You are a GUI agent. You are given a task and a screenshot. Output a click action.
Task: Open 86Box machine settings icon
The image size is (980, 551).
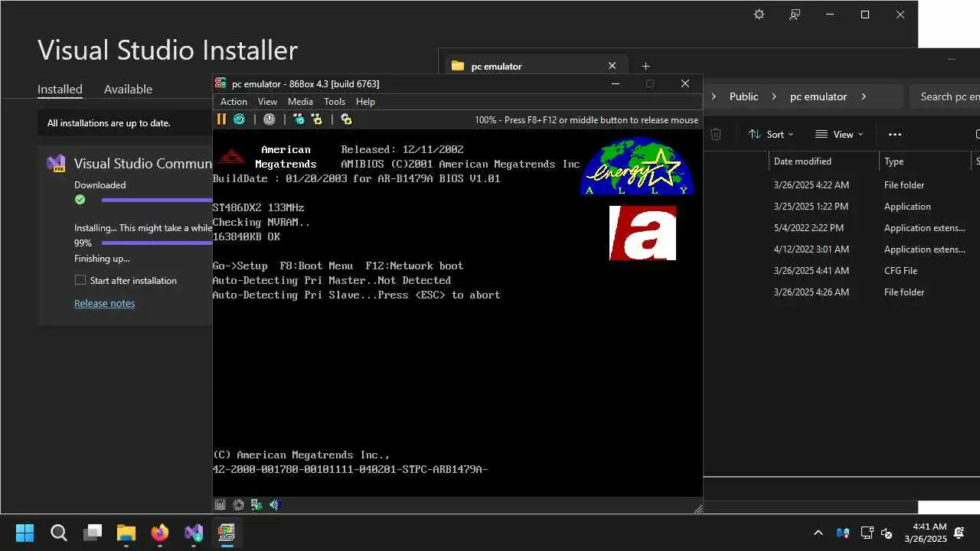[x=346, y=119]
